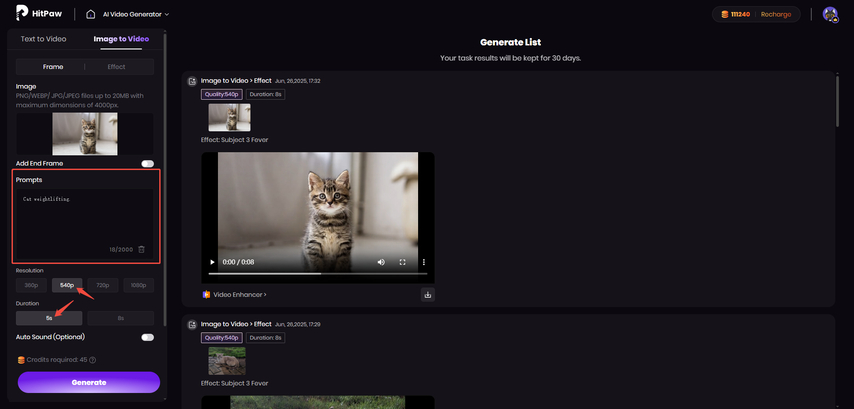Open the kitten video more options menu
The image size is (854, 409).
click(424, 262)
